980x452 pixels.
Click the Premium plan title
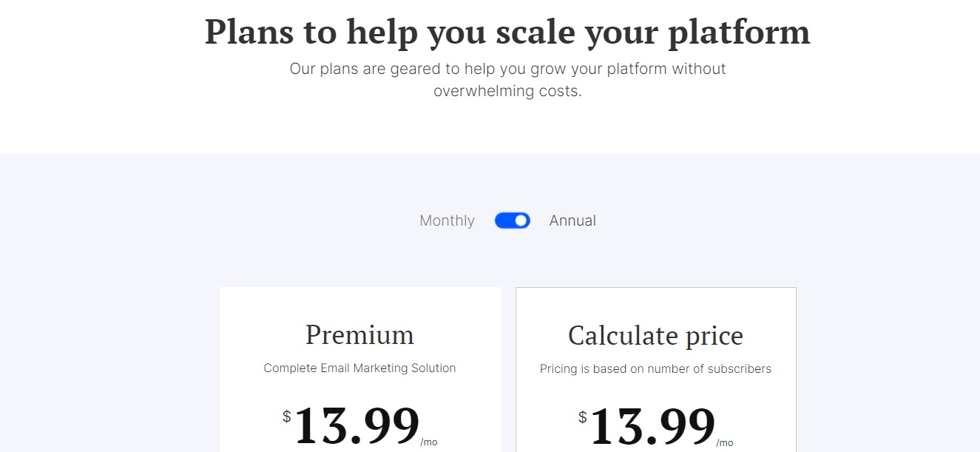pyautogui.click(x=359, y=335)
